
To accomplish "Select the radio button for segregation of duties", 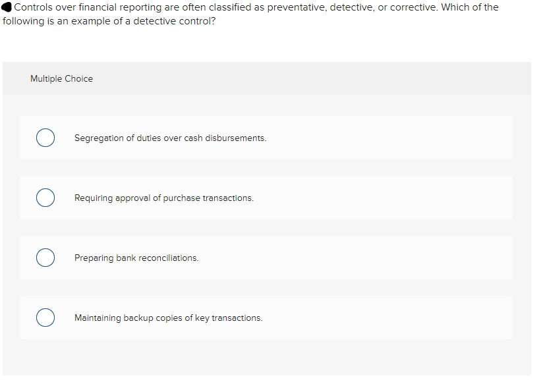I will (45, 138).
